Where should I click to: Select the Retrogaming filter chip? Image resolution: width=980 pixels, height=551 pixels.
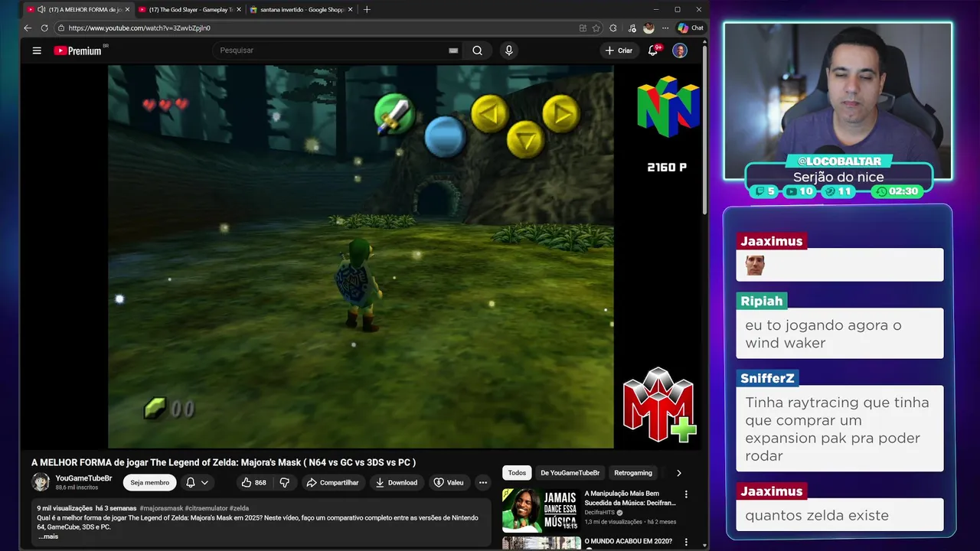point(633,473)
